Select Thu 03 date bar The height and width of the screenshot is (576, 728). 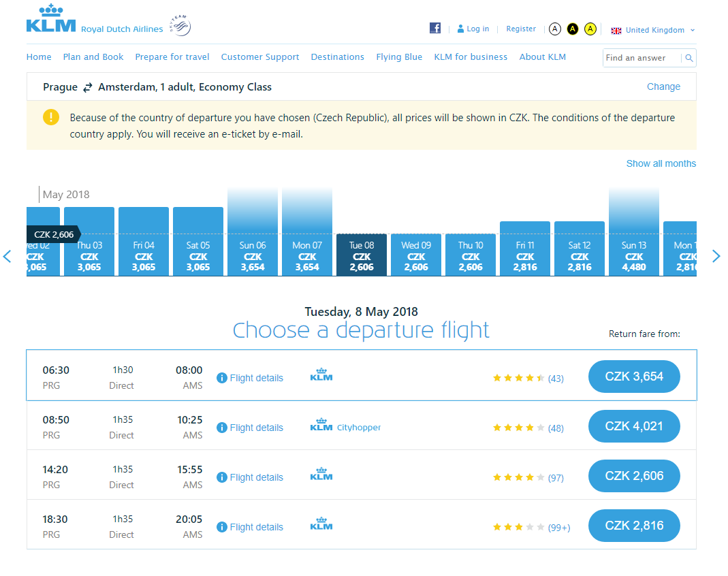pos(89,241)
